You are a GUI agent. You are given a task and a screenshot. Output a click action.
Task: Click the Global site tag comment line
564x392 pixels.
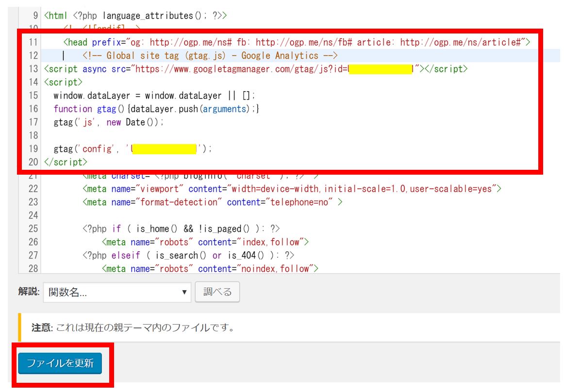click(210, 56)
